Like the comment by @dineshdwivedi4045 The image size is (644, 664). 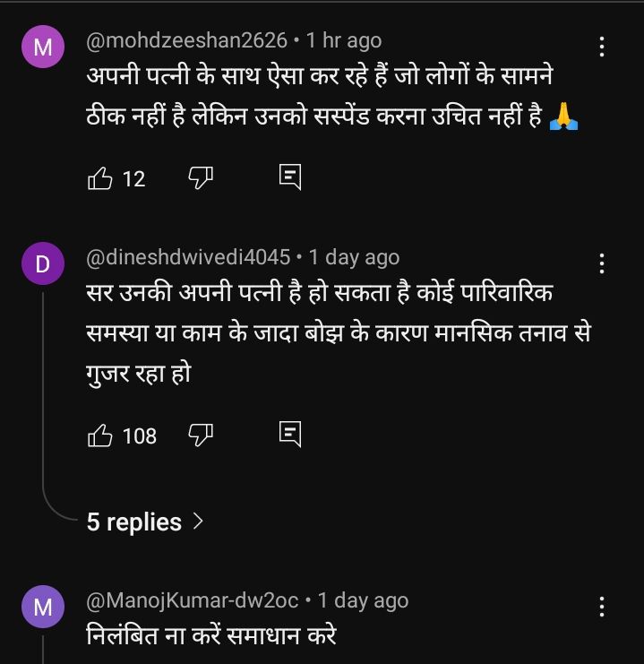[x=99, y=435]
